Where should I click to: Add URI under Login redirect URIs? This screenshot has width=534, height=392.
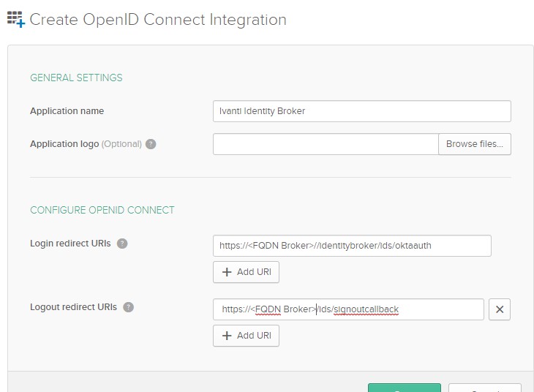(247, 272)
